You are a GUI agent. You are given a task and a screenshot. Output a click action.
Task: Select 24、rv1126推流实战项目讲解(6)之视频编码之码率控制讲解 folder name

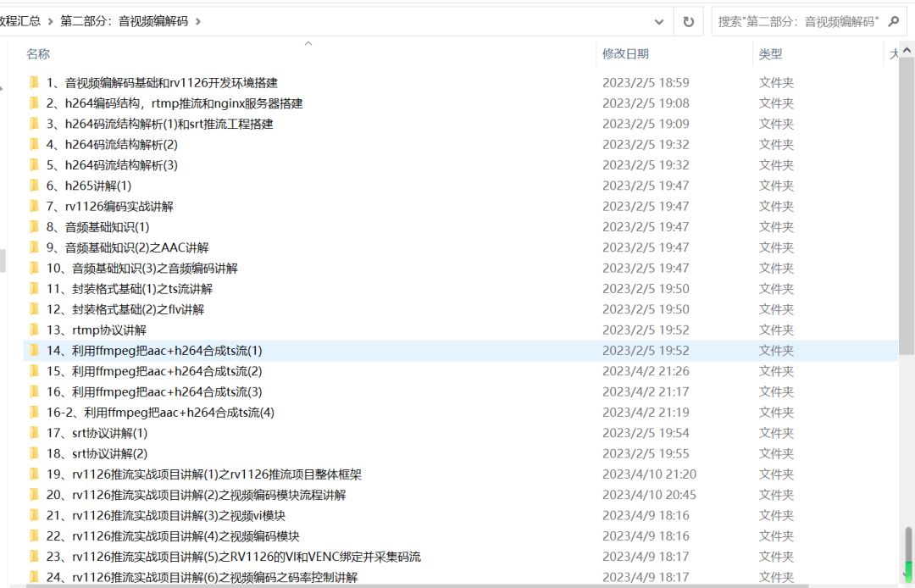(202, 578)
